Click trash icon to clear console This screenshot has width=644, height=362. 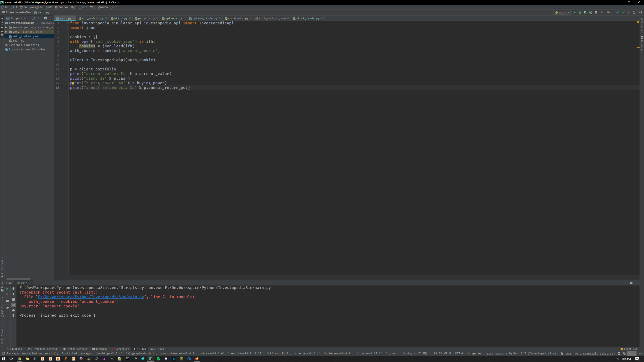[13, 316]
